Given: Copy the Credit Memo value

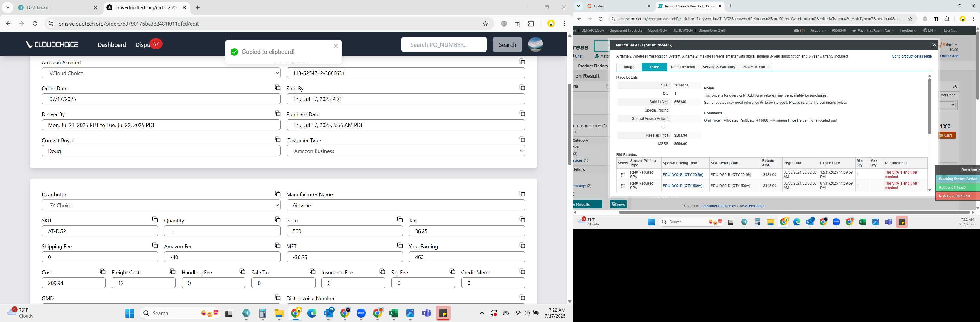Looking at the screenshot, I should pyautogui.click(x=522, y=271).
